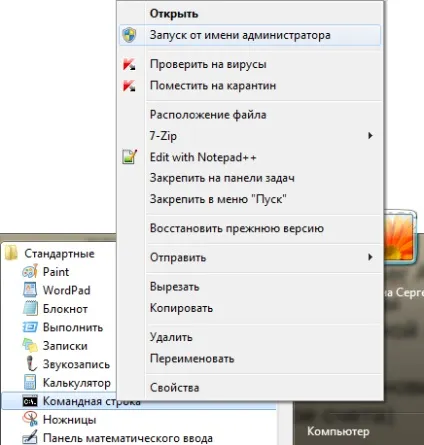Open Записки from the programs list
Viewport: 424px width, 445px height.
[x=65, y=346]
